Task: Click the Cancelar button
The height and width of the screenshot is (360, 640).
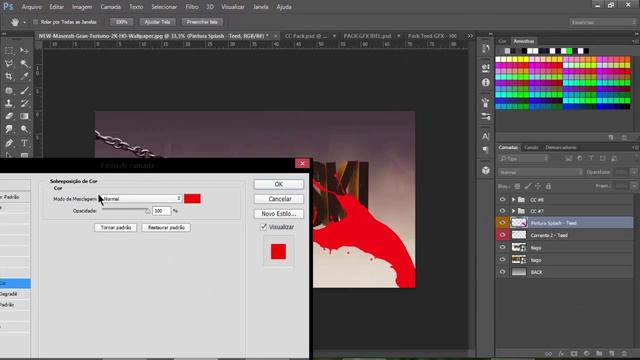Action: tap(279, 199)
